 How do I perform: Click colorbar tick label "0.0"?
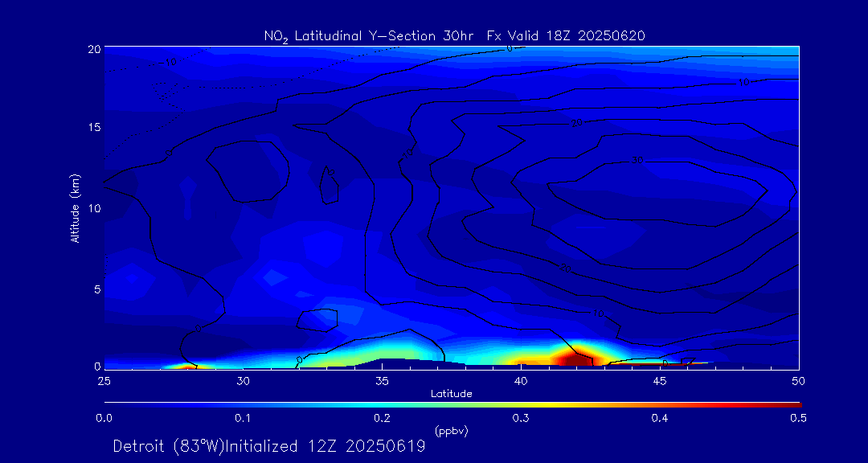pos(104,418)
